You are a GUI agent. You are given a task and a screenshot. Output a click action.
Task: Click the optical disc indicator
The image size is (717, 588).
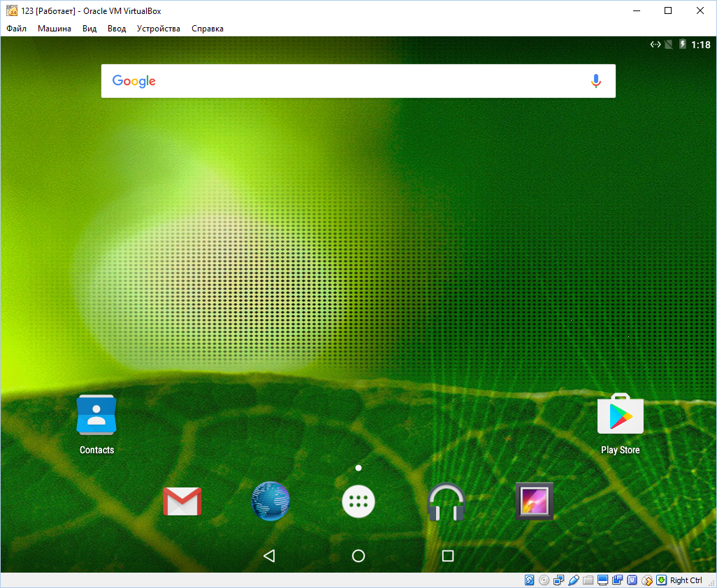click(x=544, y=580)
